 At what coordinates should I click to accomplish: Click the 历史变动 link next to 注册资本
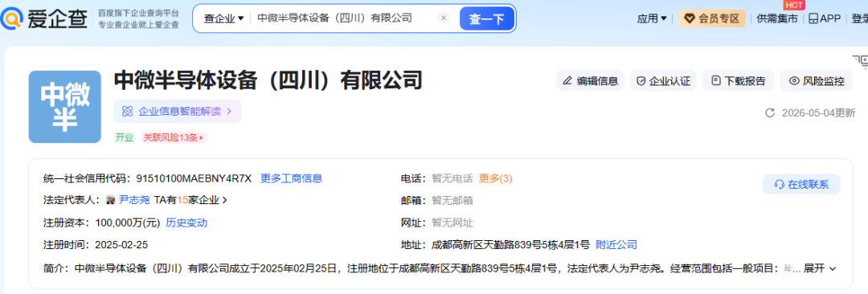[x=186, y=223]
